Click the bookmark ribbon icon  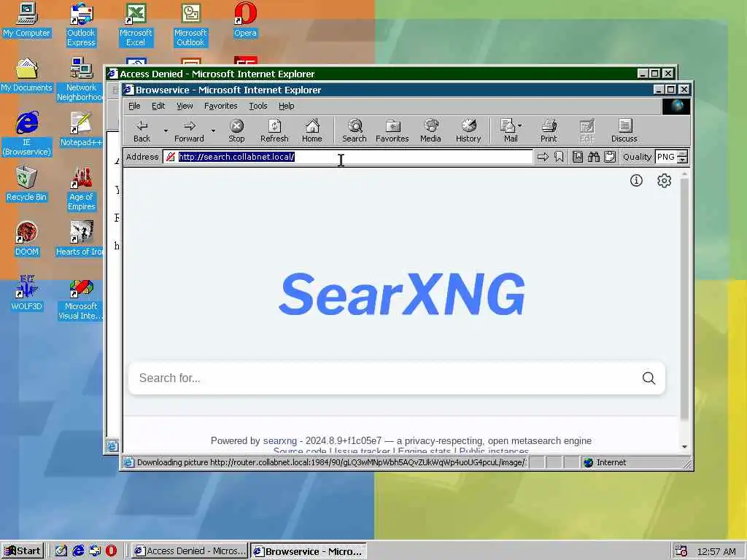(559, 157)
